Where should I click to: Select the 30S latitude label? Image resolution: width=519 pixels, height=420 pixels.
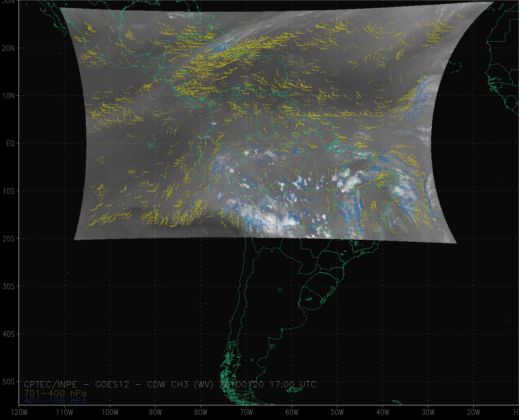coord(8,286)
